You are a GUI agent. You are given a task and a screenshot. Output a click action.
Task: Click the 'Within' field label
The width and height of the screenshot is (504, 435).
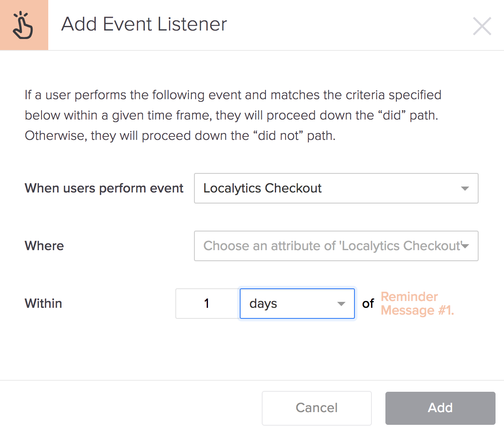click(x=43, y=304)
